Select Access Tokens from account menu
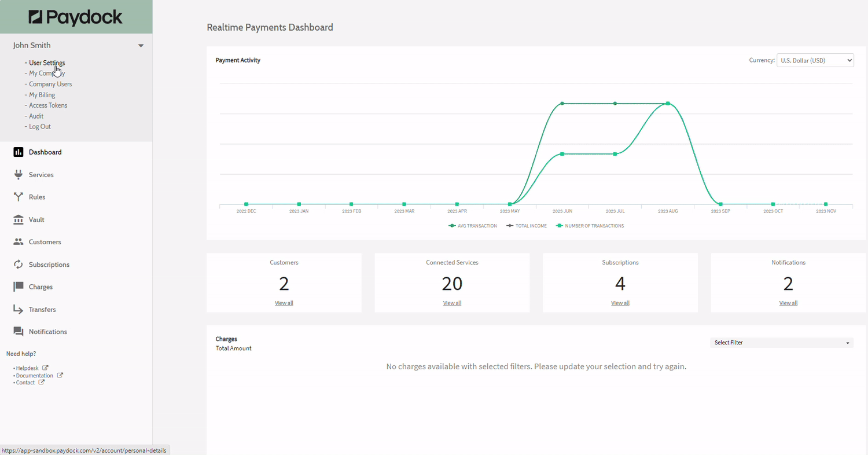This screenshot has width=868, height=455. coord(48,105)
